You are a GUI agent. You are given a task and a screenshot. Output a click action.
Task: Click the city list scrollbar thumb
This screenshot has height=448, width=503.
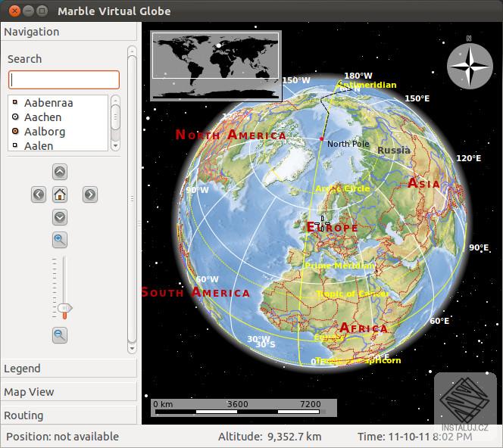[x=115, y=117]
